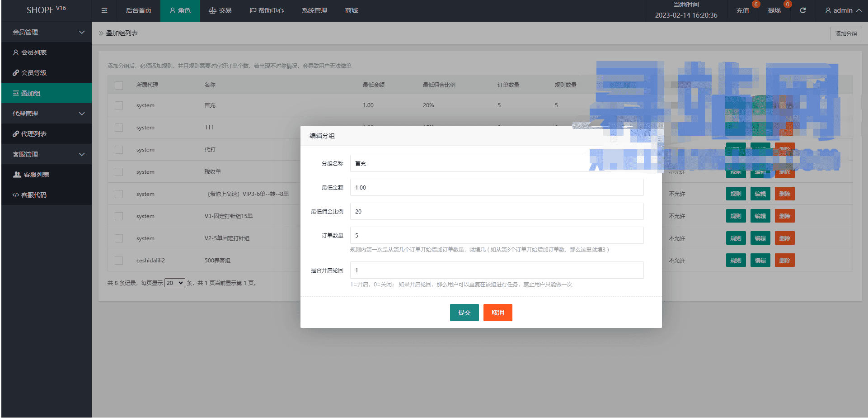This screenshot has width=868, height=418.
Task: Click the 充值 recharge notification item
Action: [x=742, y=10]
